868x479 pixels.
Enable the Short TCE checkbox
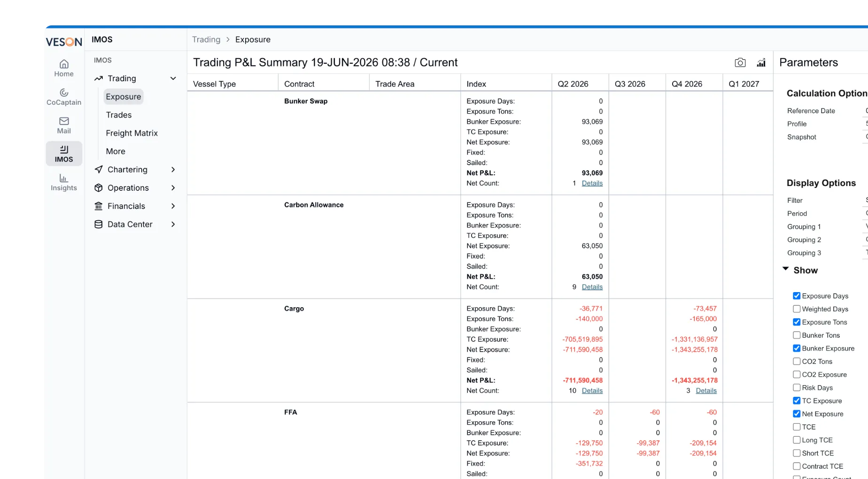[797, 454]
